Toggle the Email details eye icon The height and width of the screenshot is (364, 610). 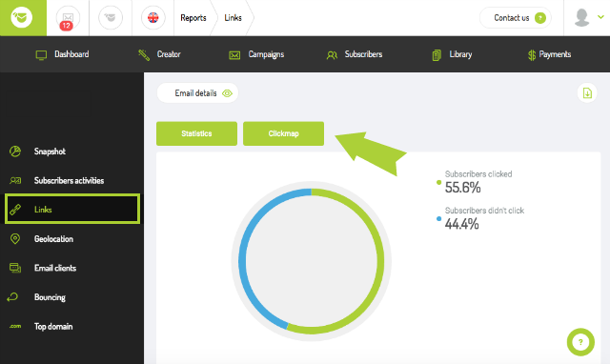[227, 93]
